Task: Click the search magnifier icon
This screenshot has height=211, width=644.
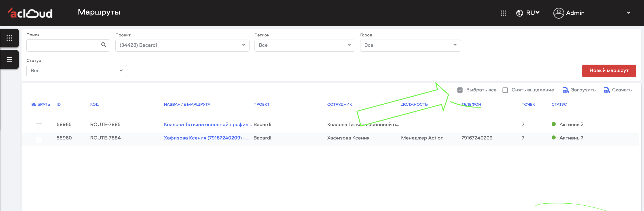Action: (104, 45)
